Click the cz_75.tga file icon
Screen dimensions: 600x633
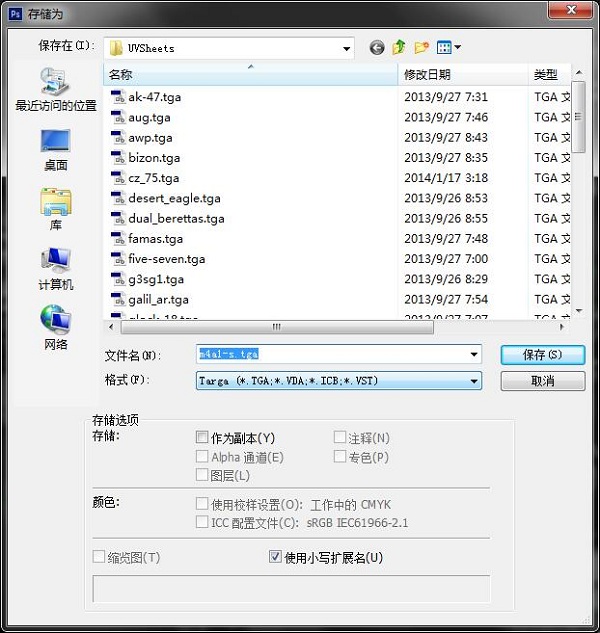[x=118, y=178]
